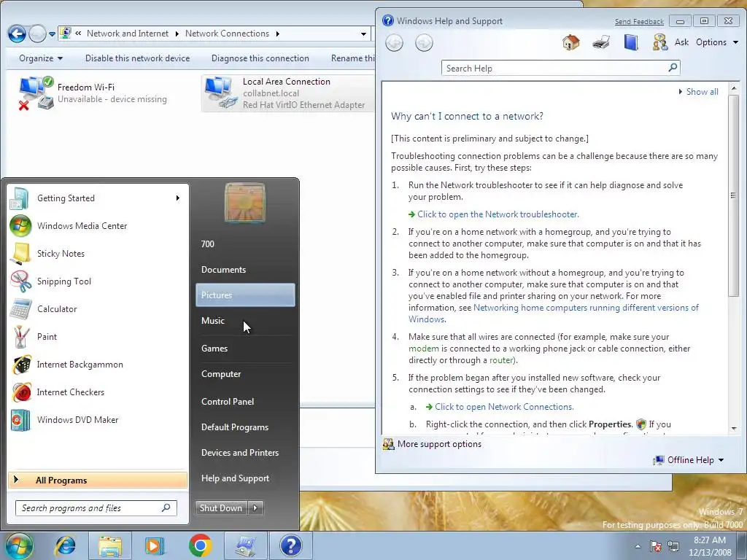
Task: Expand the Organize dropdown
Action: click(41, 58)
